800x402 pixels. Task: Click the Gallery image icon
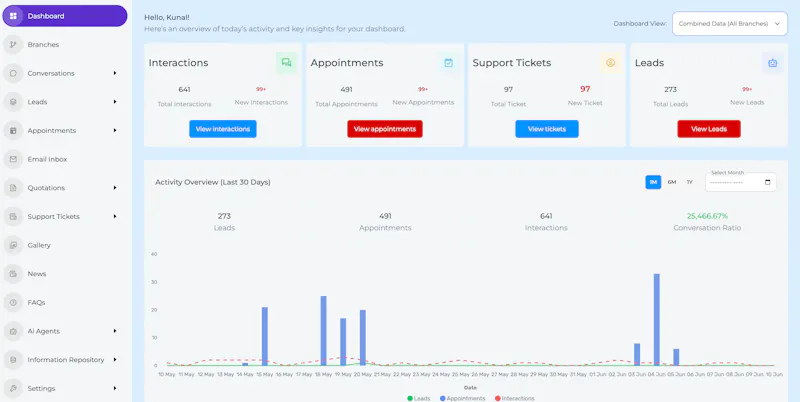(x=13, y=245)
